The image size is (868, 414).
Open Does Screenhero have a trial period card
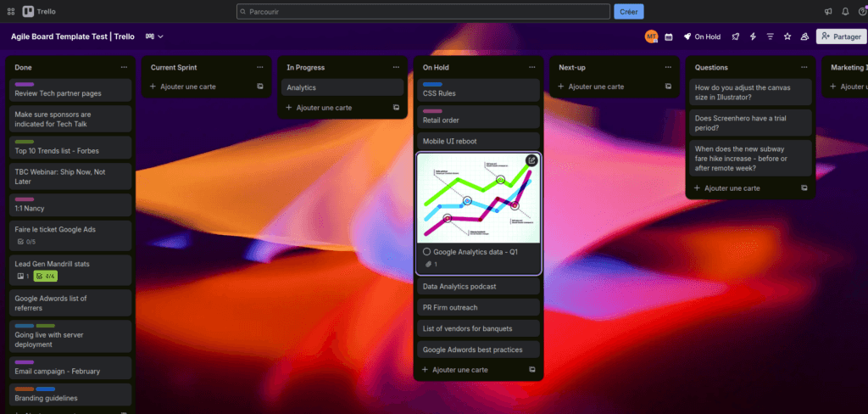[x=751, y=123]
